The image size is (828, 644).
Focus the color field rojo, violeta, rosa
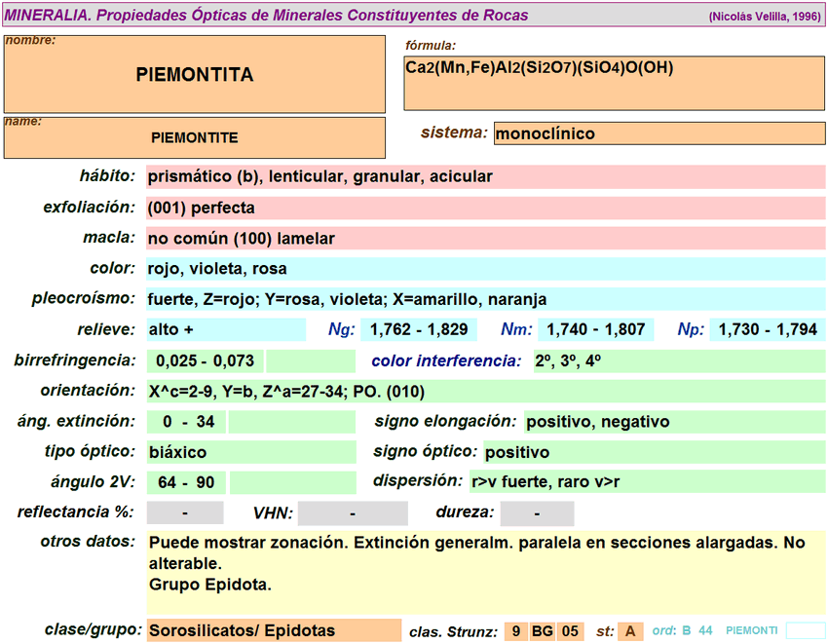point(485,269)
